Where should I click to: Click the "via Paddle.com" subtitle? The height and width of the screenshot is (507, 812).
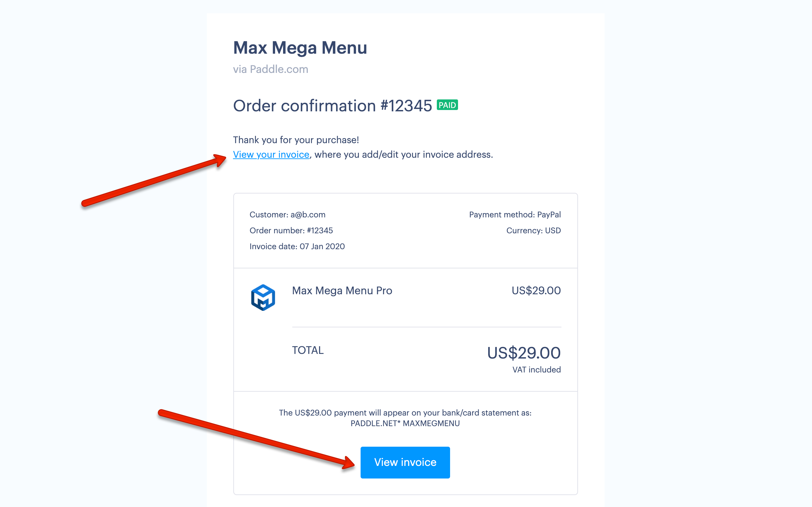(270, 69)
